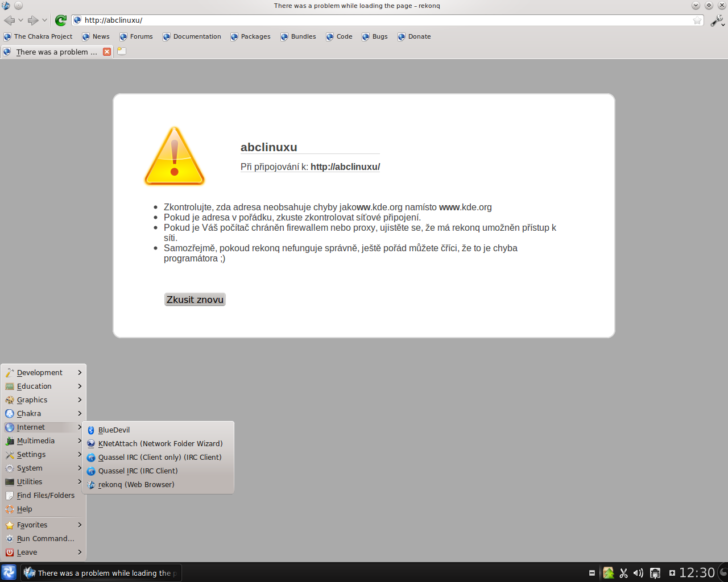Click the Chakra application launcher button
Viewport: 728px width, 582px height.
(x=9, y=572)
